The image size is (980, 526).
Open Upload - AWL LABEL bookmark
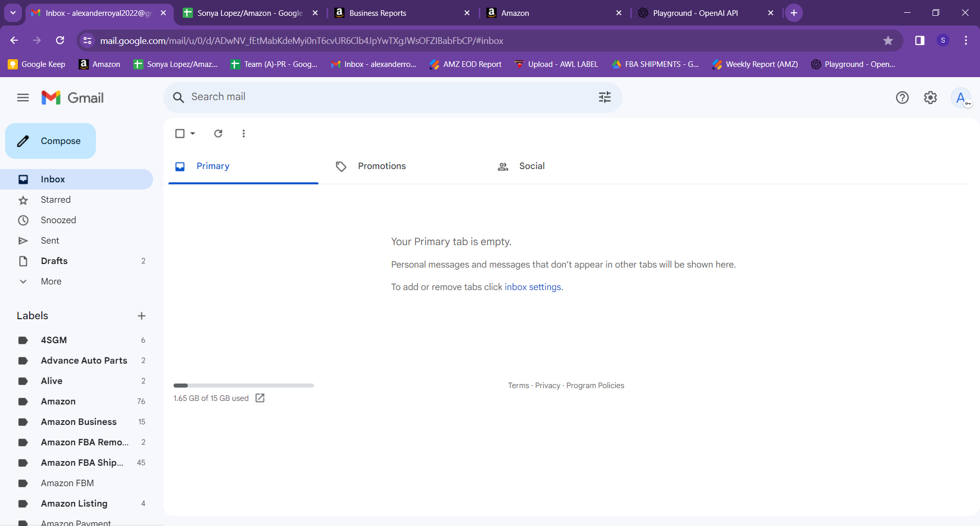pyautogui.click(x=556, y=64)
